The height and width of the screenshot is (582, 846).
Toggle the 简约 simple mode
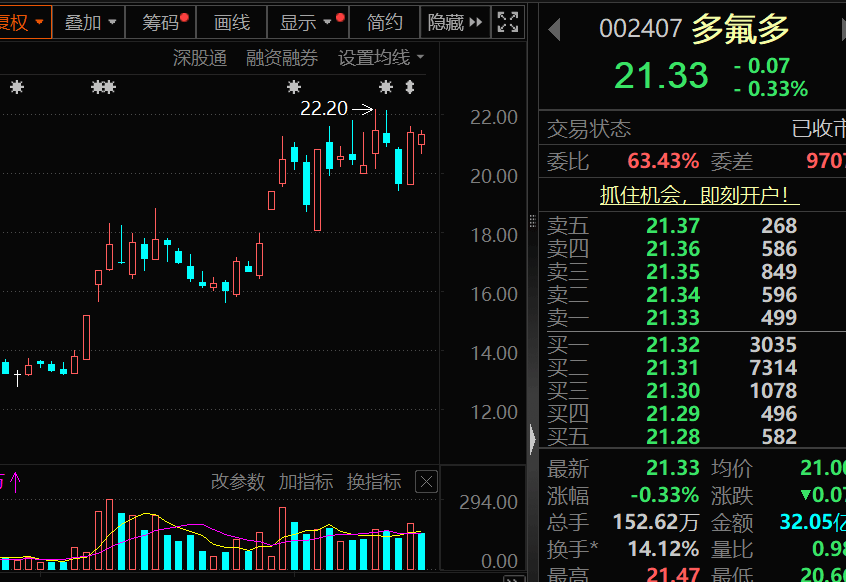pyautogui.click(x=385, y=21)
